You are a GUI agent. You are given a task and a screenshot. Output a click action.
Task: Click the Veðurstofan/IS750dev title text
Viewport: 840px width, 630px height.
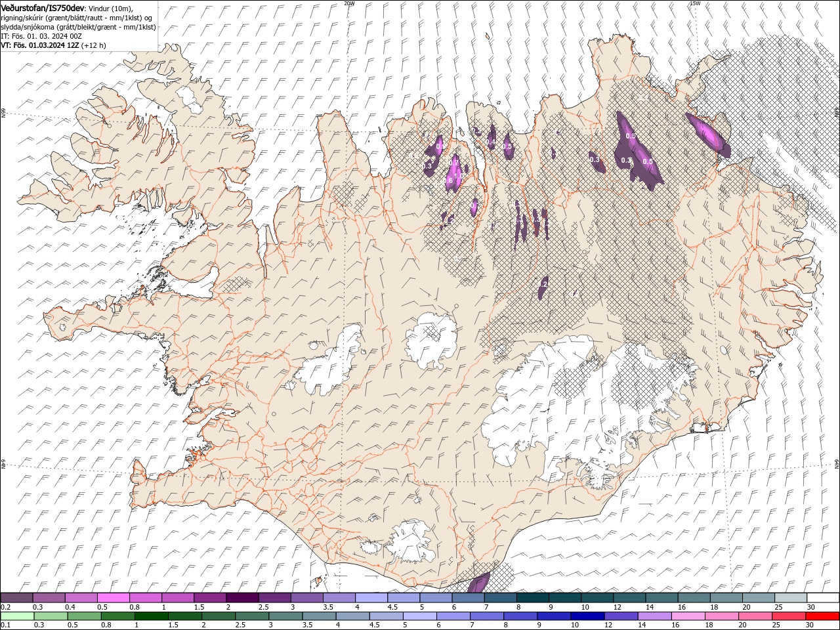click(x=43, y=8)
